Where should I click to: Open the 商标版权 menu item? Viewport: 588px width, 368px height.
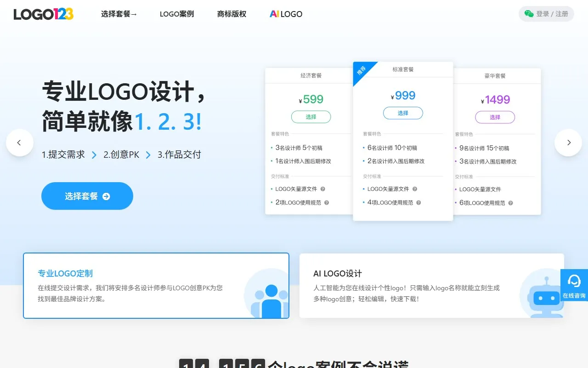click(x=231, y=14)
